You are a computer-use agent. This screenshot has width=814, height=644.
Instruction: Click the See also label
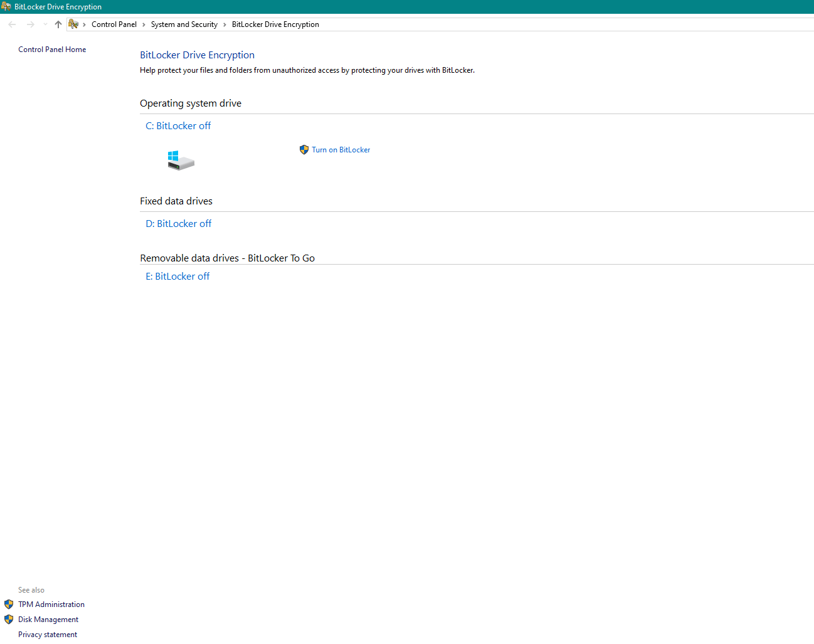(31, 590)
